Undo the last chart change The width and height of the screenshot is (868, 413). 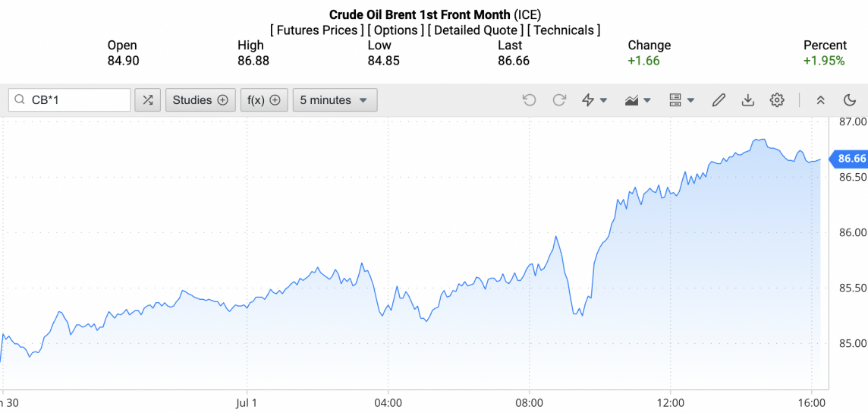(x=530, y=100)
